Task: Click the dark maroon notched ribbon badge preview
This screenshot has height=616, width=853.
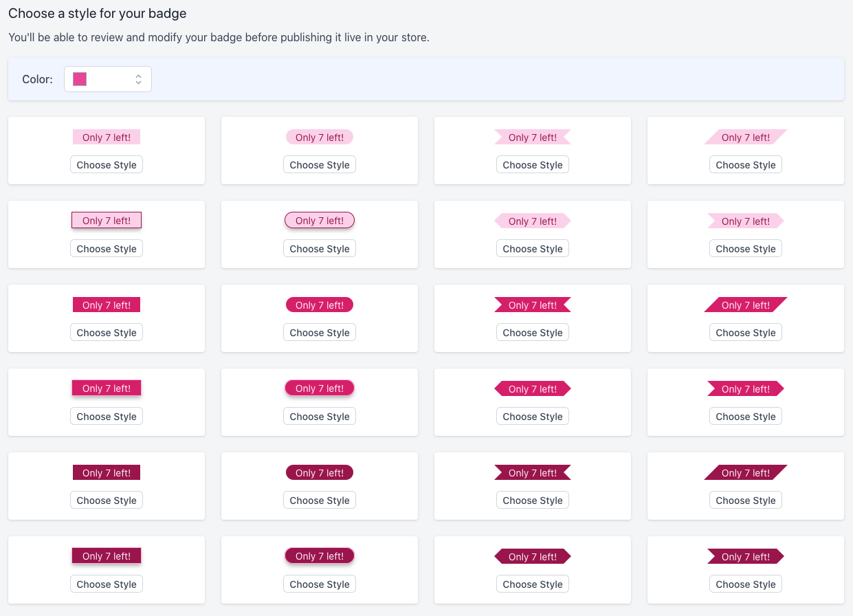Action: tap(533, 472)
